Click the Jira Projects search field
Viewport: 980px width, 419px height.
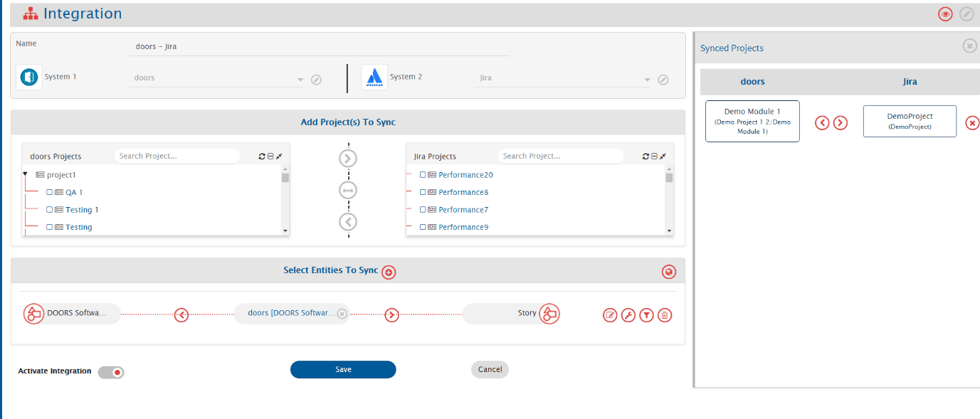pyautogui.click(x=560, y=157)
